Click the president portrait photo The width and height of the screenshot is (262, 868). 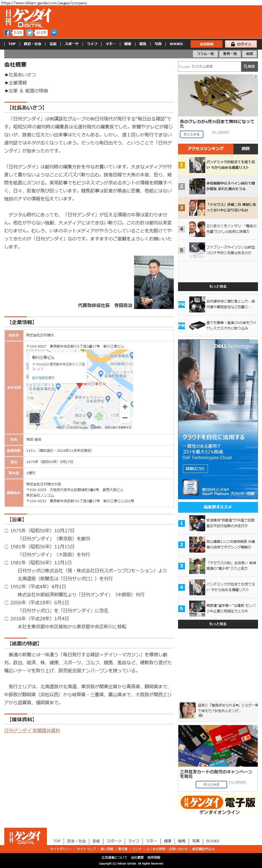tap(154, 282)
